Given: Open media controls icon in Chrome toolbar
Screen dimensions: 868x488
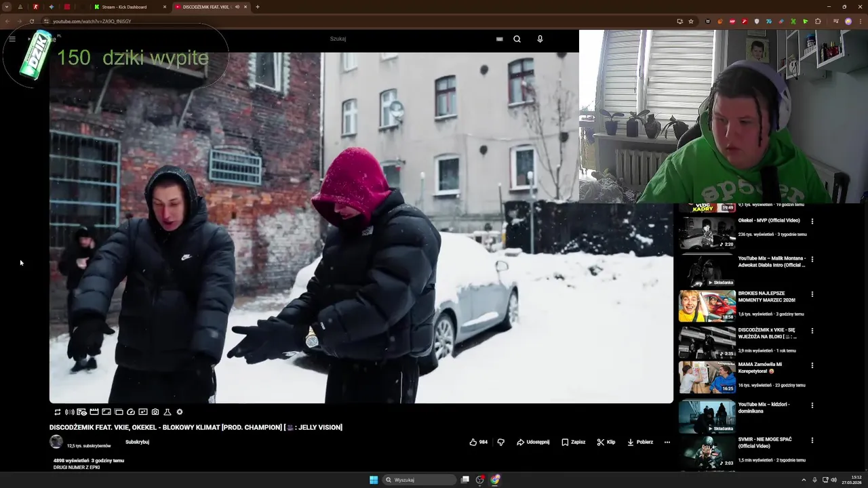Looking at the screenshot, I should 835,21.
